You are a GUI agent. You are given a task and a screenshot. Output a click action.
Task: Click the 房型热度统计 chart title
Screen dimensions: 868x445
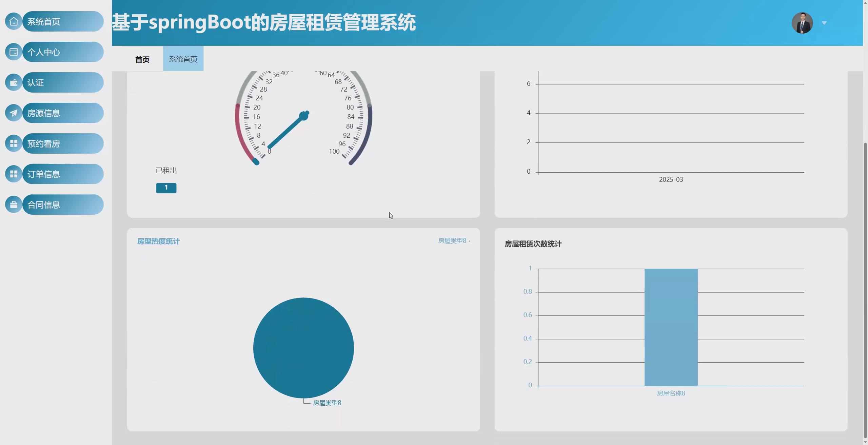click(x=158, y=241)
